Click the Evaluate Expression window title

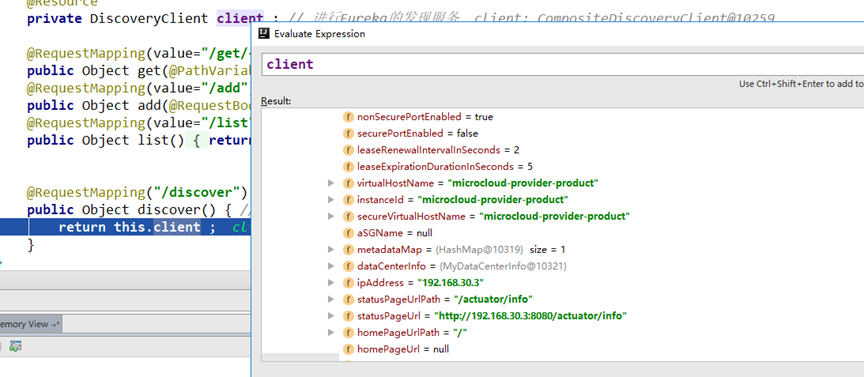coord(320,34)
